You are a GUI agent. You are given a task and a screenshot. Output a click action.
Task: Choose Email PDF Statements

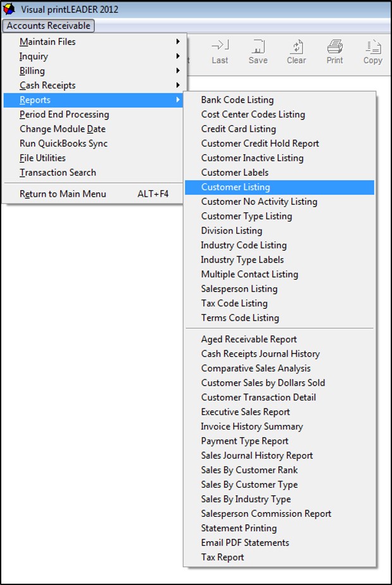279,543
